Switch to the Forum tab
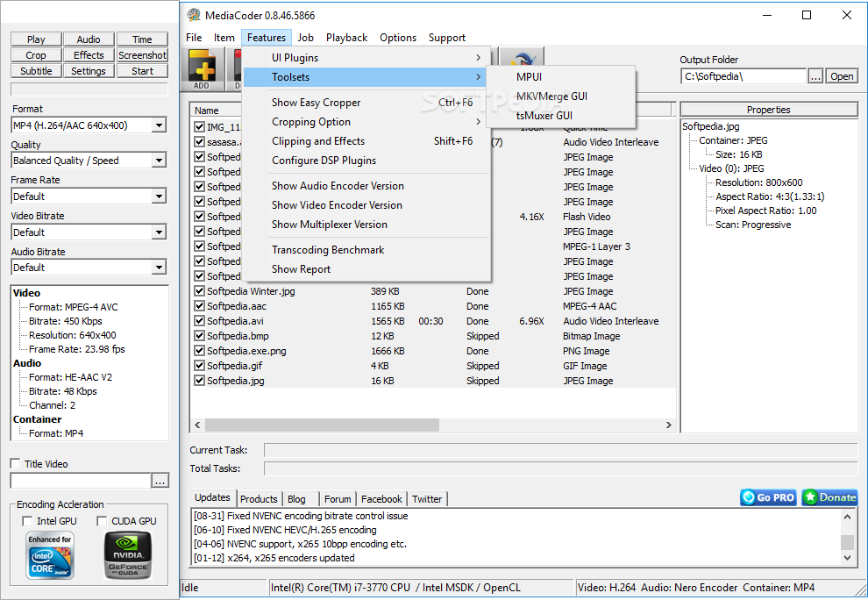 338,499
